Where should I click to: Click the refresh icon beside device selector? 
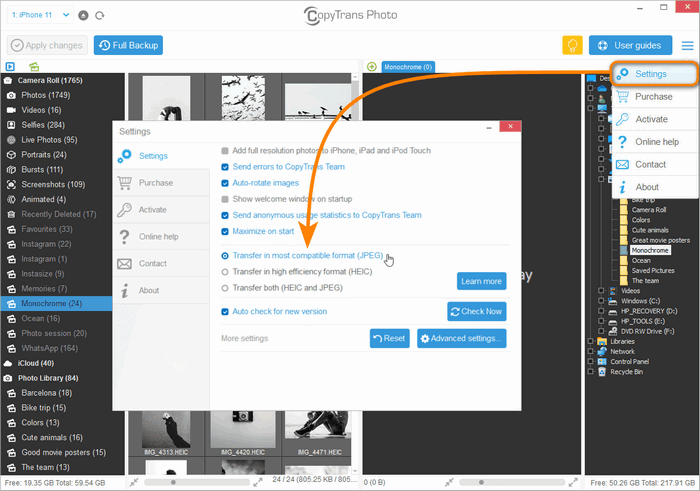pyautogui.click(x=100, y=16)
